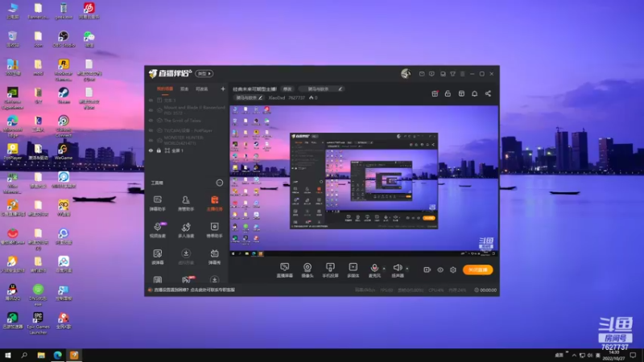This screenshot has width=644, height=362.
Task: Open settings gear beside 关闭直播 button
Action: [x=453, y=269]
